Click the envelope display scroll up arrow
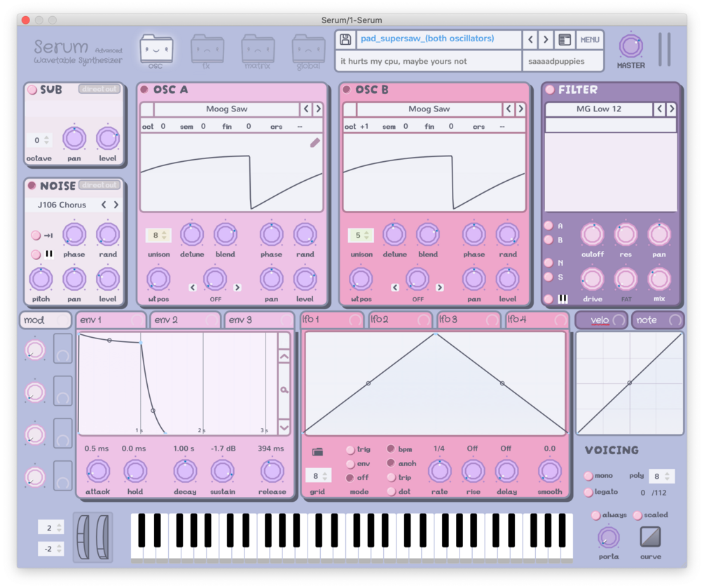The width and height of the screenshot is (704, 588). coord(284,357)
